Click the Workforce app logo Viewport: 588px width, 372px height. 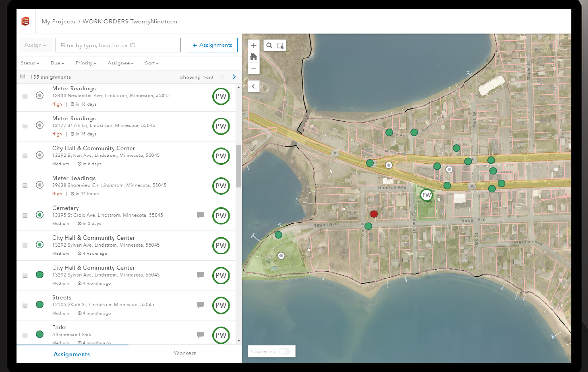[25, 21]
